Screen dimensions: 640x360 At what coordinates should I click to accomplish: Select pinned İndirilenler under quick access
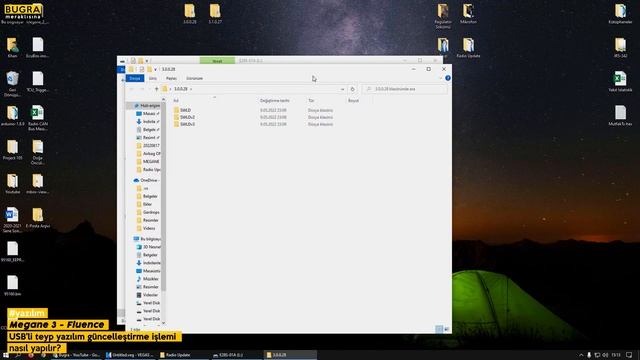coord(147,122)
